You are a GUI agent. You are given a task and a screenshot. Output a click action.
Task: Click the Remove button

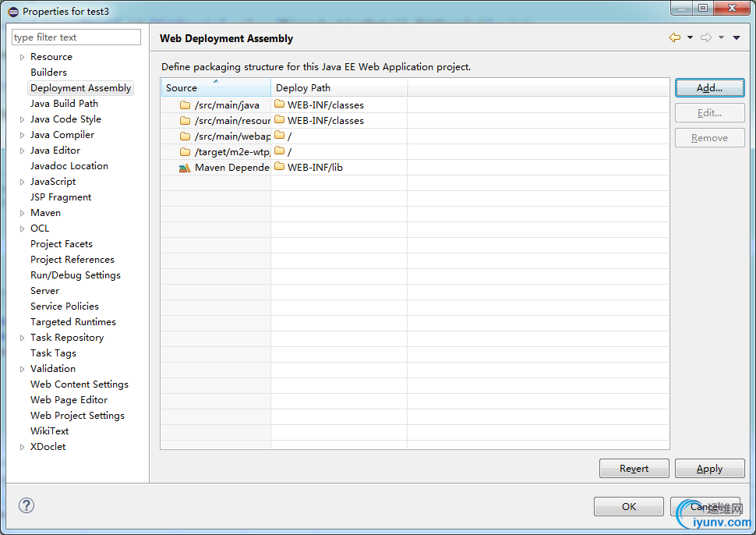click(x=710, y=138)
